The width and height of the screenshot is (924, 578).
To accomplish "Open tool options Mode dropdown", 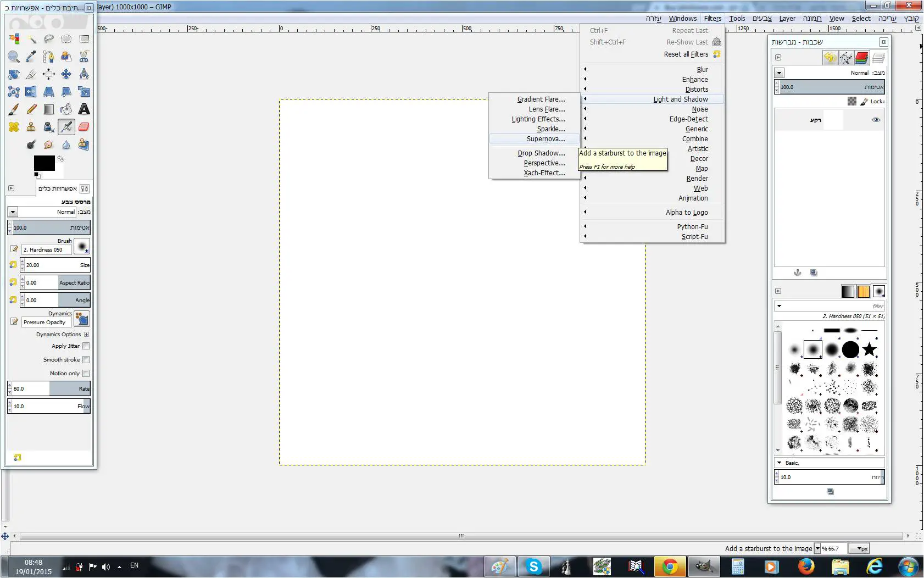I will pyautogui.click(x=13, y=212).
